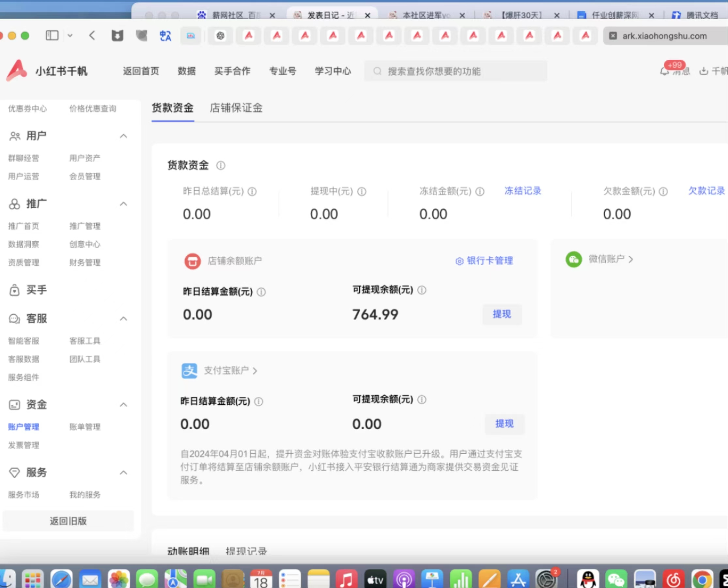Open 发票管理 in the sidebar
This screenshot has width=728, height=588.
(x=24, y=445)
